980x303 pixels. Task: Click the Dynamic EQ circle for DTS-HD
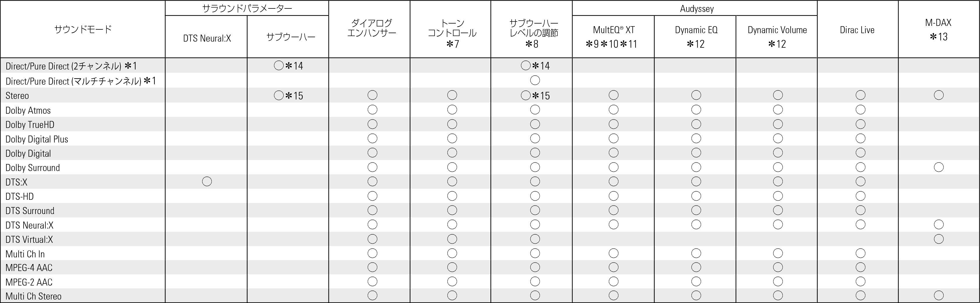pyautogui.click(x=696, y=196)
